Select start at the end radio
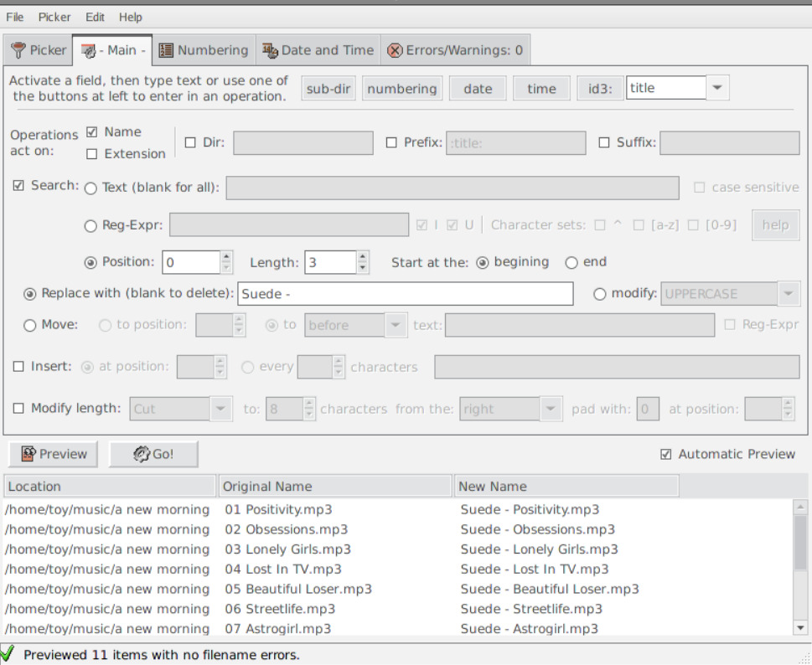This screenshot has width=812, height=665. click(572, 263)
